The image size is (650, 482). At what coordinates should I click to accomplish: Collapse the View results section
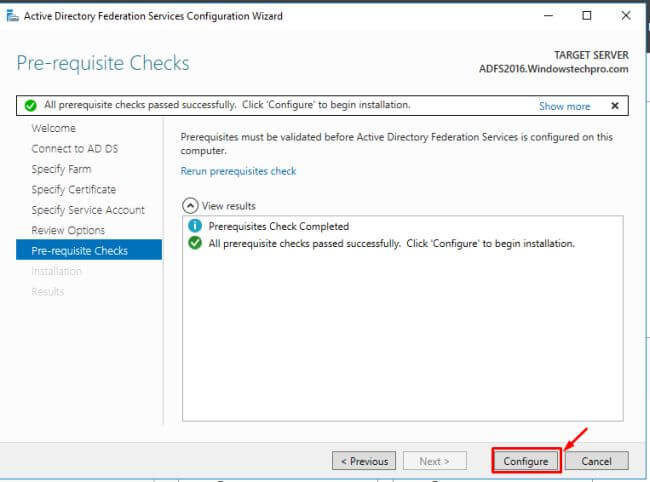[x=190, y=206]
